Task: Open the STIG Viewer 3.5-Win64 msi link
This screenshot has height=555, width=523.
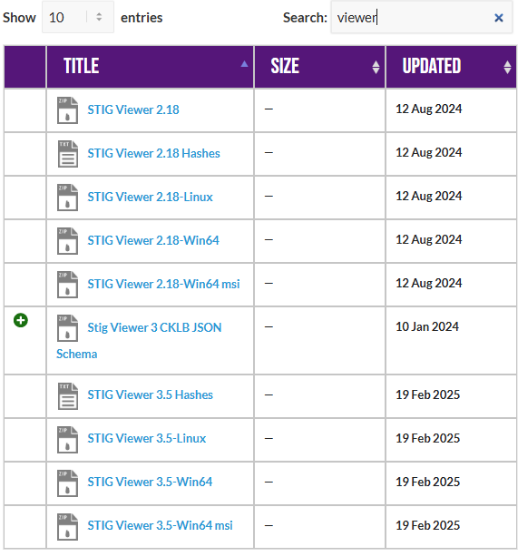Action: [160, 526]
